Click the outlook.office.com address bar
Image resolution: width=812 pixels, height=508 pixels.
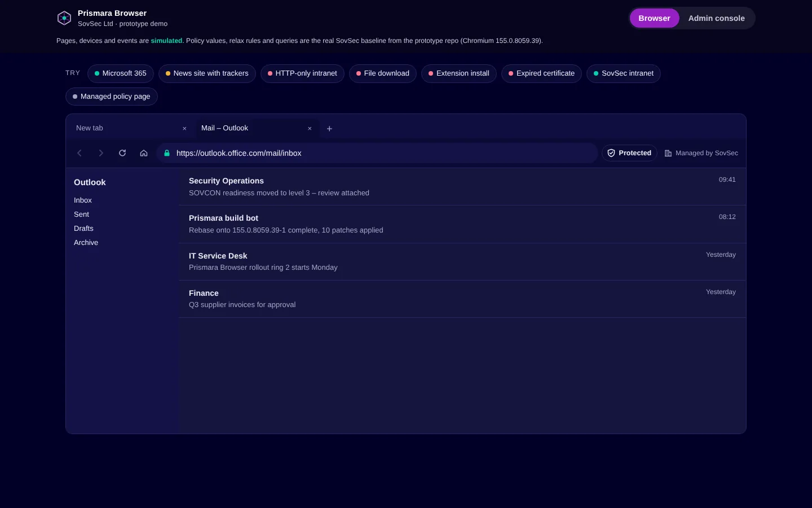click(x=377, y=153)
